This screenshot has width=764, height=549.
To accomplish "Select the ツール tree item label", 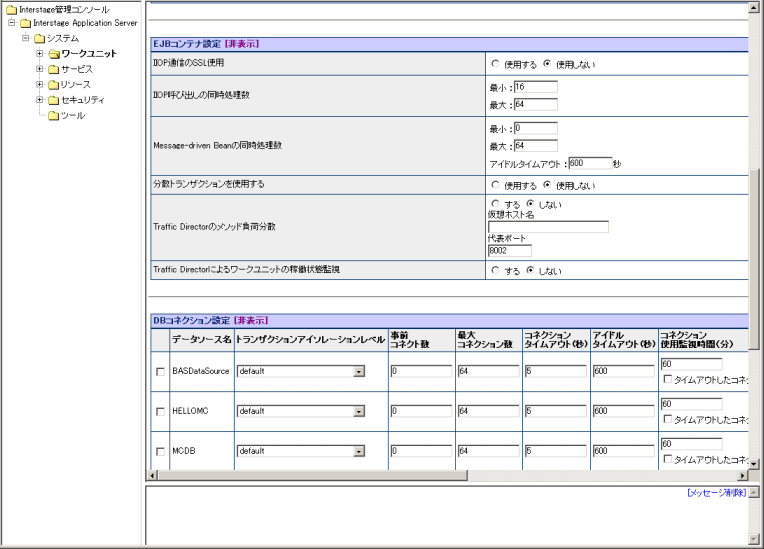I will 73,116.
